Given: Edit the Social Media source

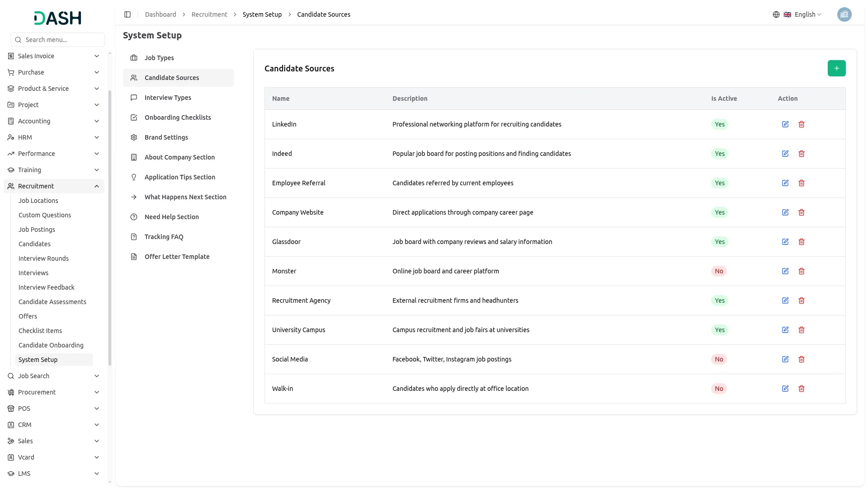Looking at the screenshot, I should [x=785, y=359].
